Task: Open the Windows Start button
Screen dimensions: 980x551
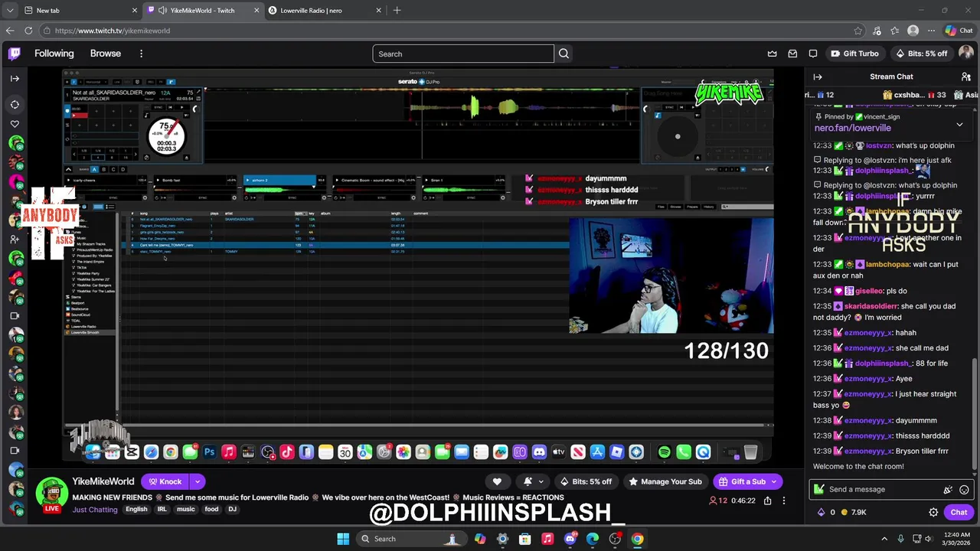Action: [343, 539]
